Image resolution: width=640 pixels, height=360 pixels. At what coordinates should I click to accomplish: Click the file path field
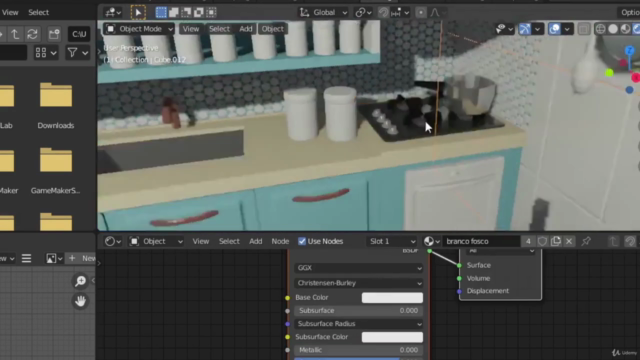[79, 34]
